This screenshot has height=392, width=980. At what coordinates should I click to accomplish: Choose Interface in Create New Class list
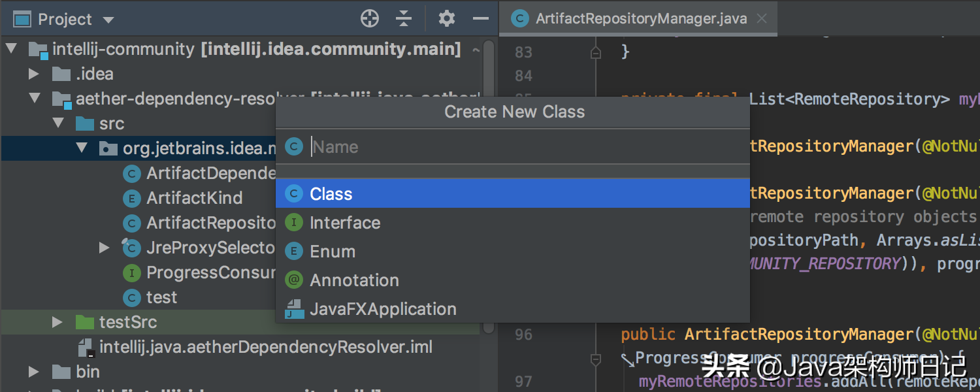click(512, 223)
